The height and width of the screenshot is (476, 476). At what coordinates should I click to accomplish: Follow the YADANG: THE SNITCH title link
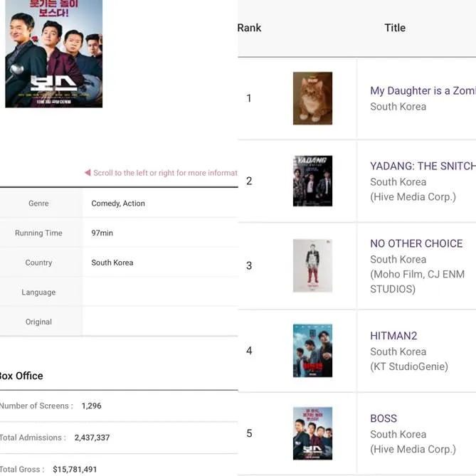[x=422, y=166]
